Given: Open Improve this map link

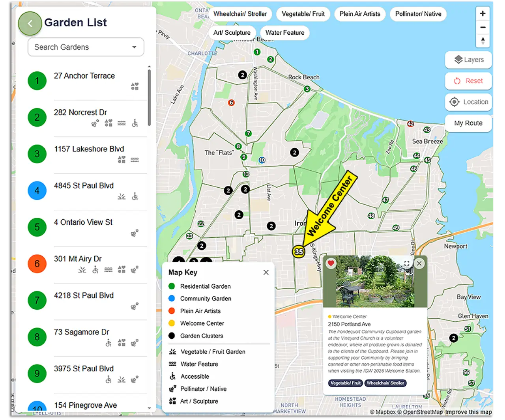Looking at the screenshot, I should 468,412.
